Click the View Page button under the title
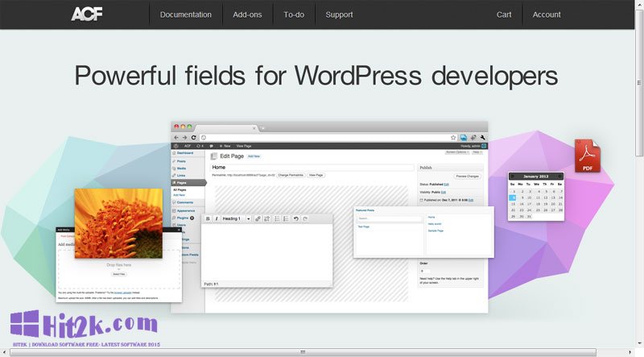 (316, 175)
